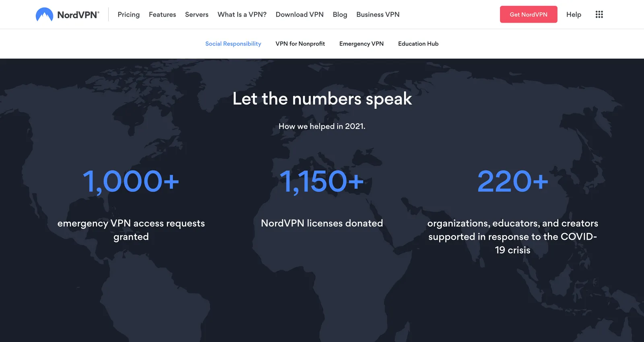Open the Servers navigation link
Screen dimensions: 644x342
pos(197,15)
